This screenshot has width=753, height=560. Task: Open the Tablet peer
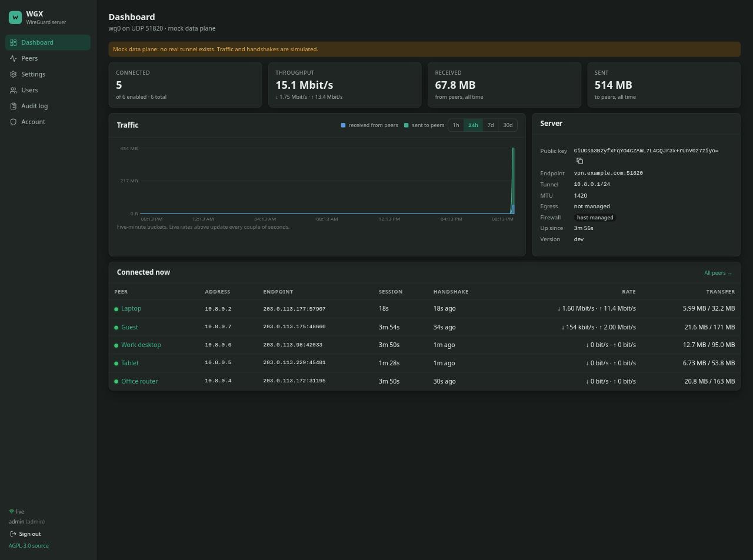130,363
